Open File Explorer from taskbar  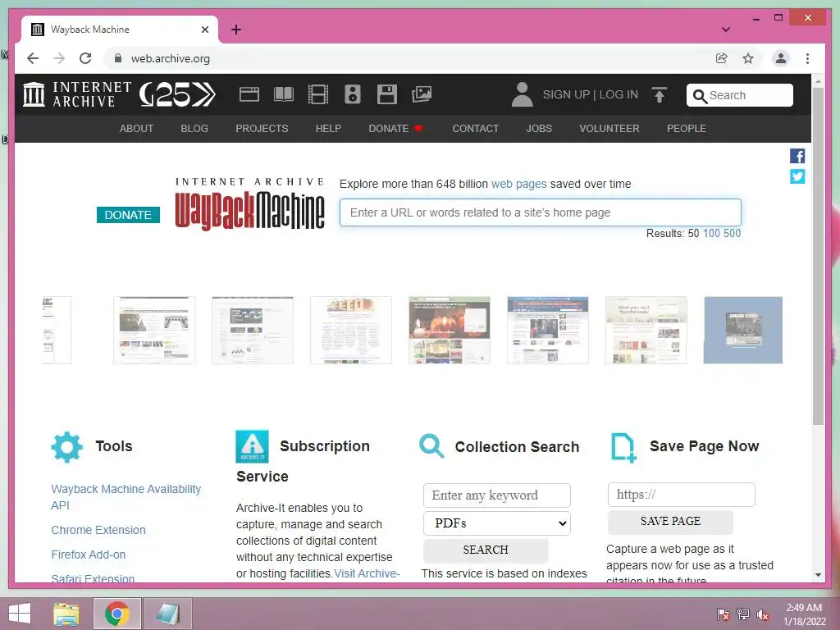tap(66, 614)
